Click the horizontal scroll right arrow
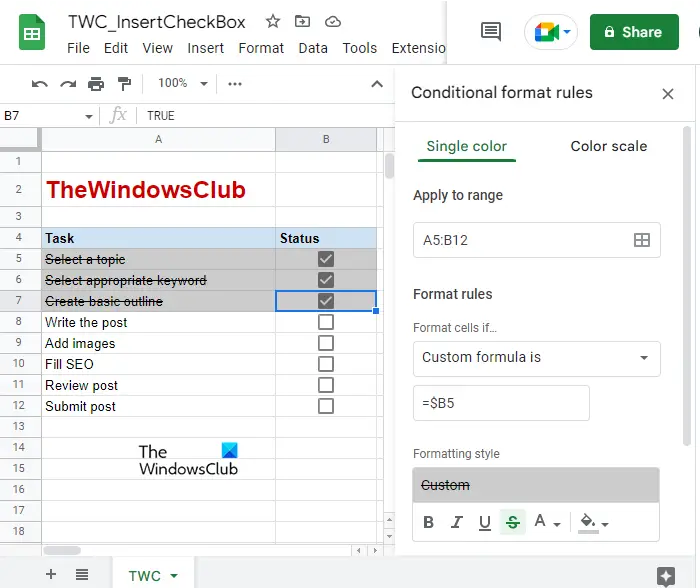 375,550
